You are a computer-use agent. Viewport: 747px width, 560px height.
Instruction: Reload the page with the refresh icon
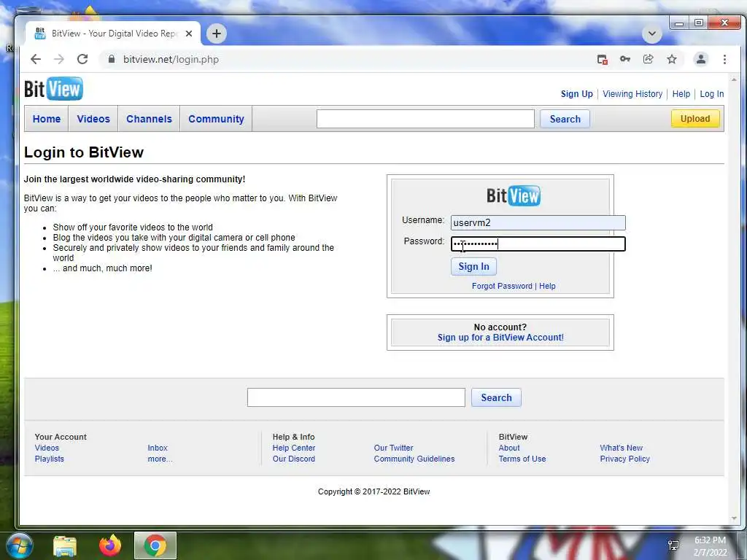pyautogui.click(x=82, y=59)
